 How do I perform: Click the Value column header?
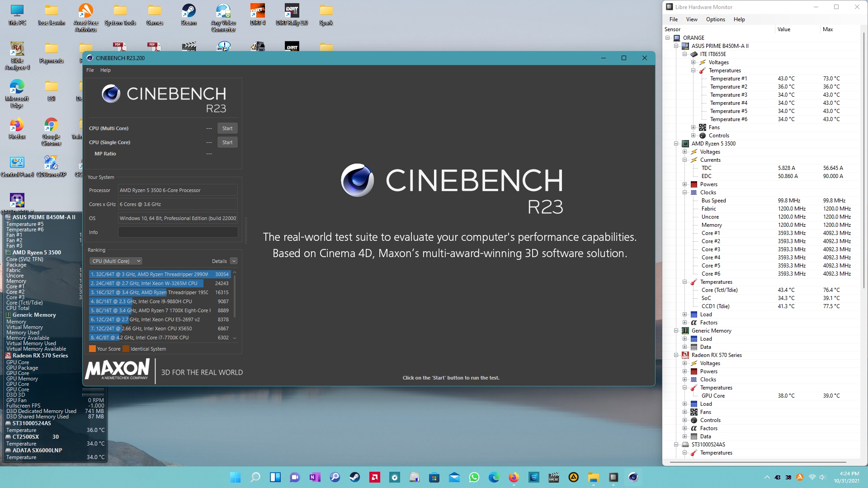click(797, 29)
